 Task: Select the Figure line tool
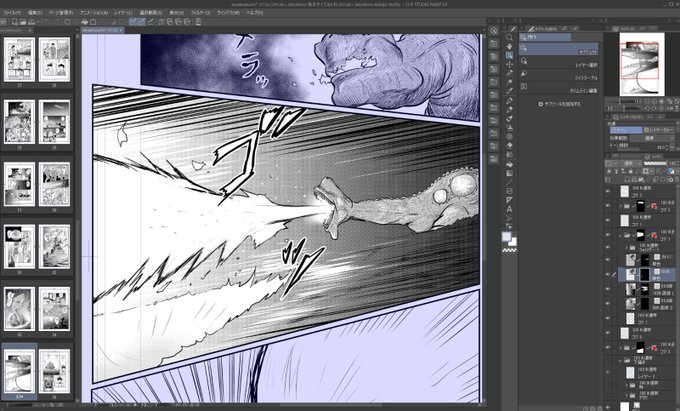(510, 182)
